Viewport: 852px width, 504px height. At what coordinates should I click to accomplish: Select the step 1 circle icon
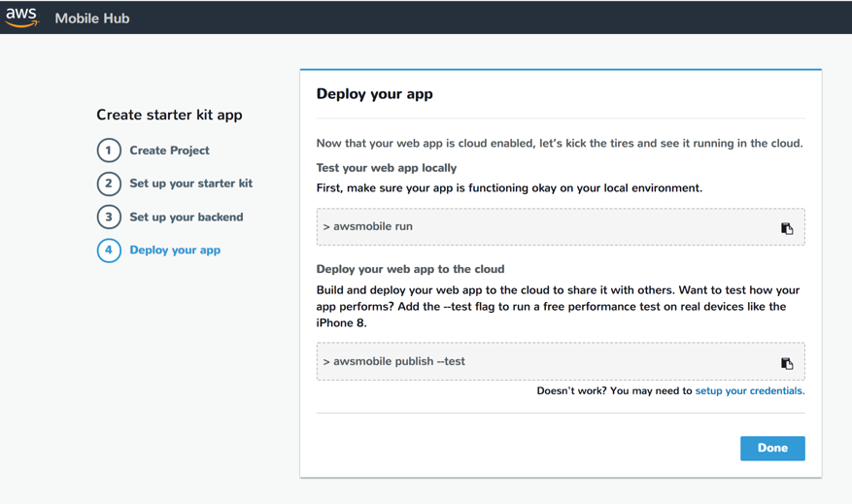coord(109,151)
